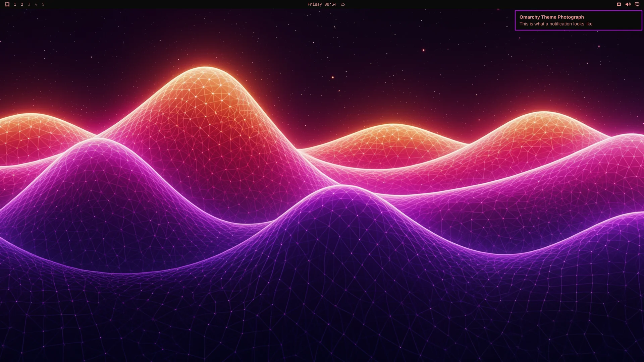The width and height of the screenshot is (644, 362).
Task: Open the Omarchy menu icon in top bar
Action: (7, 4)
